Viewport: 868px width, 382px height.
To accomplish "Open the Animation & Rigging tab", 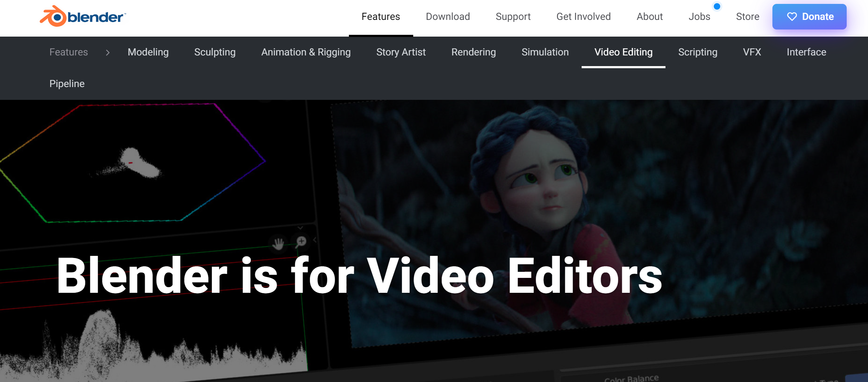I will click(306, 52).
